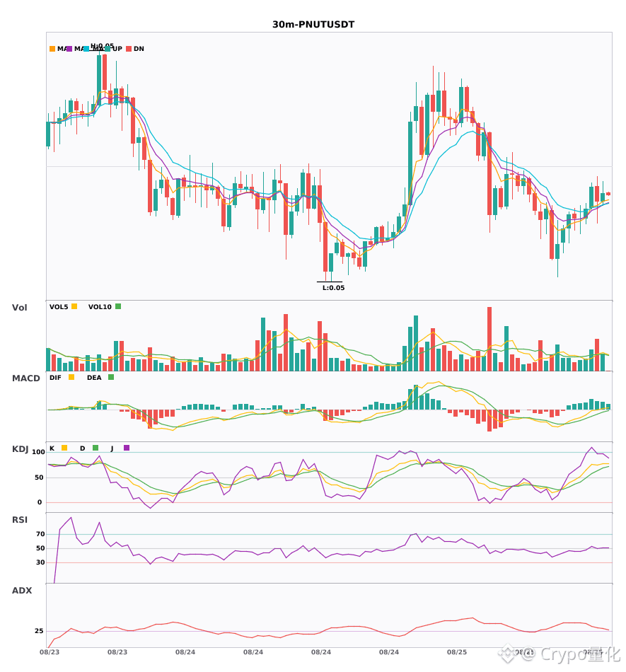Toggle the yellow DIF legend swatch
The height and width of the screenshot is (672, 626).
coord(71,377)
